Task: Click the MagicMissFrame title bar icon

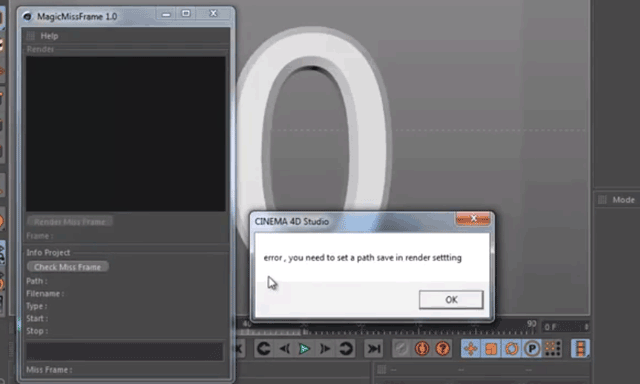Action: pos(27,16)
